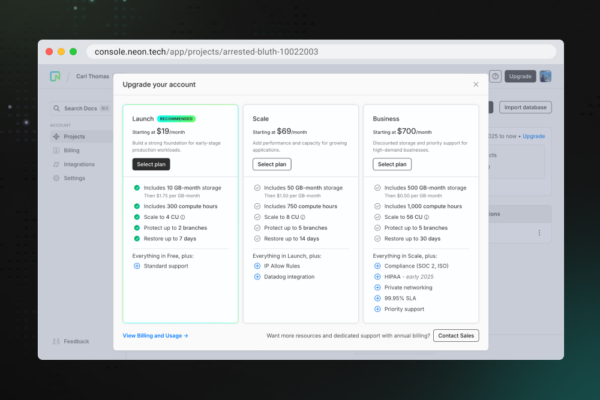Click the Import database button

click(525, 107)
